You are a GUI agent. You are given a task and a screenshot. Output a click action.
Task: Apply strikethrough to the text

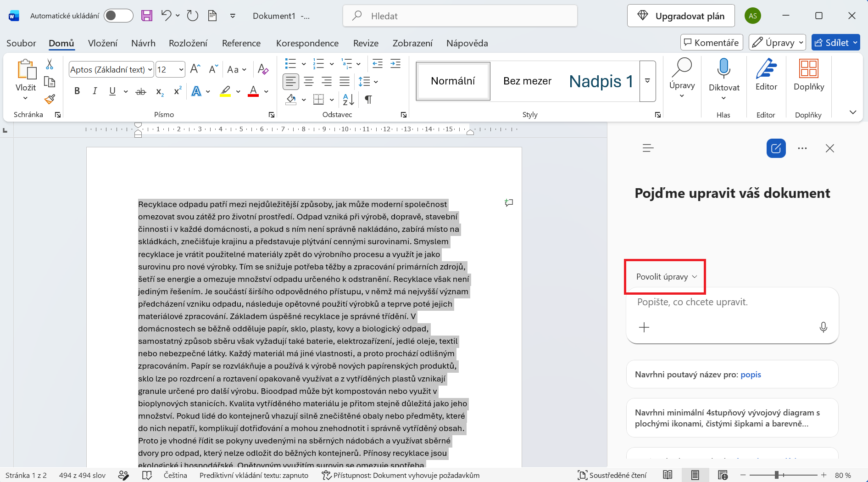pyautogui.click(x=141, y=91)
